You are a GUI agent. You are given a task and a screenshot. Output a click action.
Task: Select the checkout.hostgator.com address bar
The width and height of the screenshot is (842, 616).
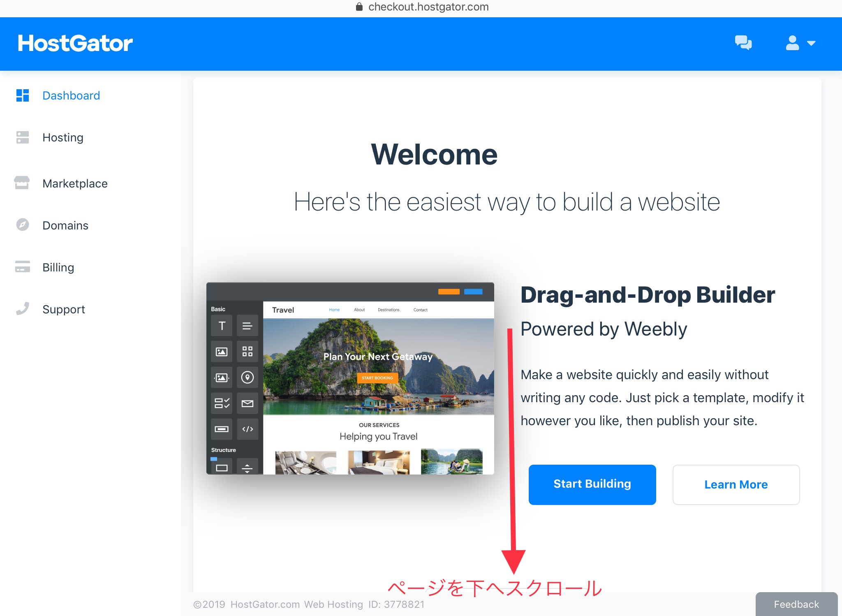tap(428, 7)
